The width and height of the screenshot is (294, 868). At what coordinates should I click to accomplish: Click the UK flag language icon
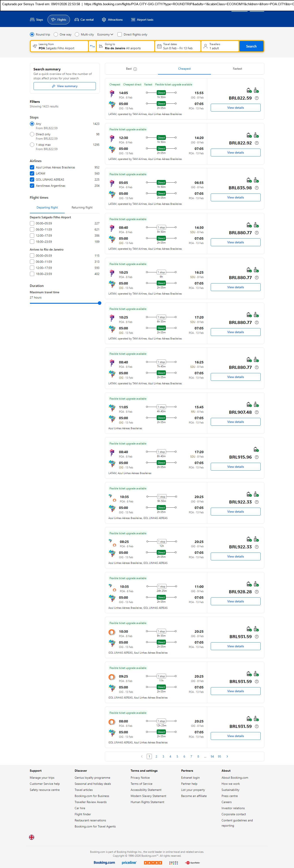(x=32, y=837)
